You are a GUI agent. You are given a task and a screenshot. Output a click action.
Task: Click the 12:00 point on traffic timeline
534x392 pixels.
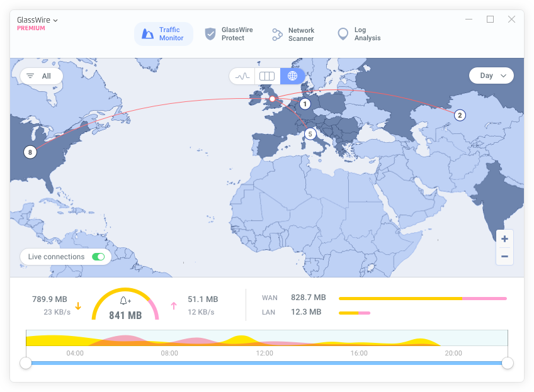(264, 342)
